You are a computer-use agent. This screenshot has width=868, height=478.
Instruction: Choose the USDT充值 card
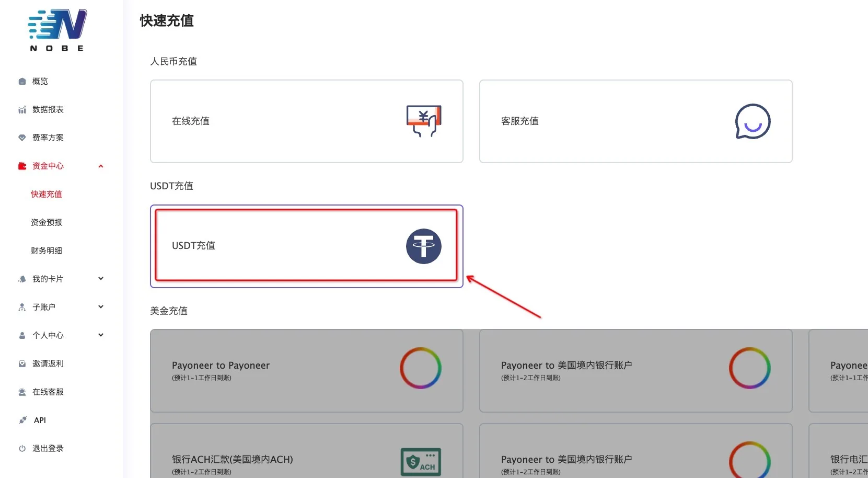click(x=307, y=246)
